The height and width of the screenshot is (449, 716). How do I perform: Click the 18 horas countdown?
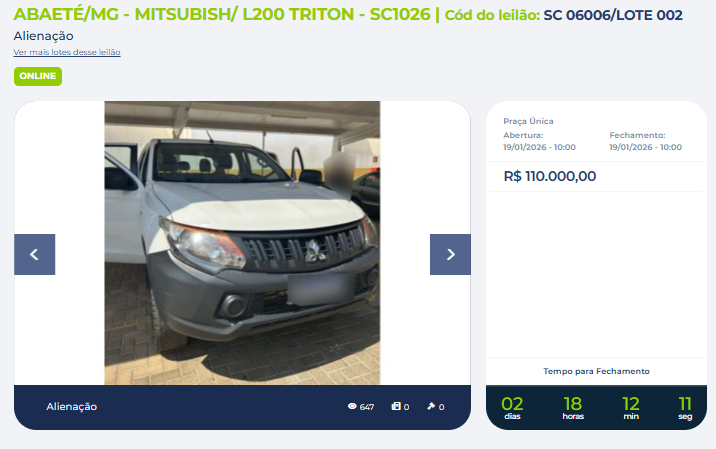pos(573,407)
